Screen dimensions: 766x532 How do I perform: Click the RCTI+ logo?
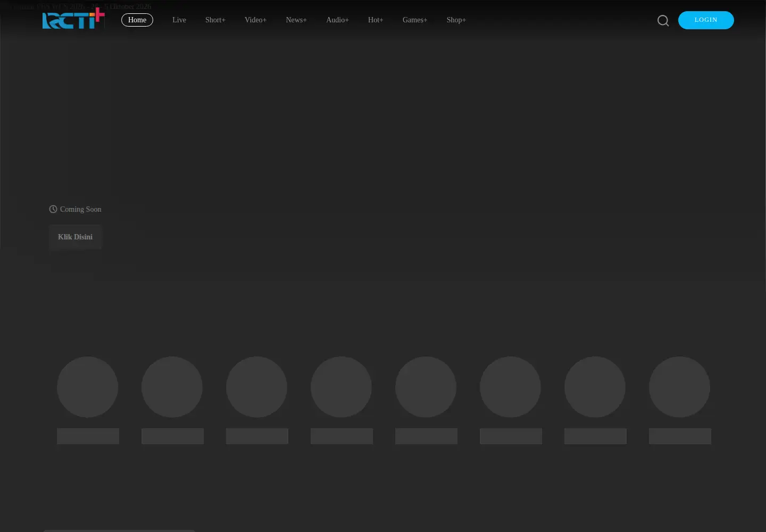coord(73,19)
